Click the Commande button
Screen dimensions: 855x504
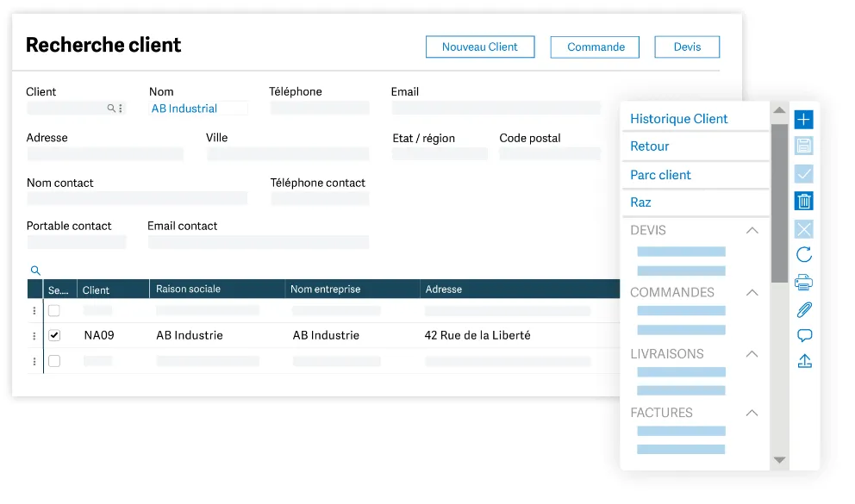coord(595,47)
